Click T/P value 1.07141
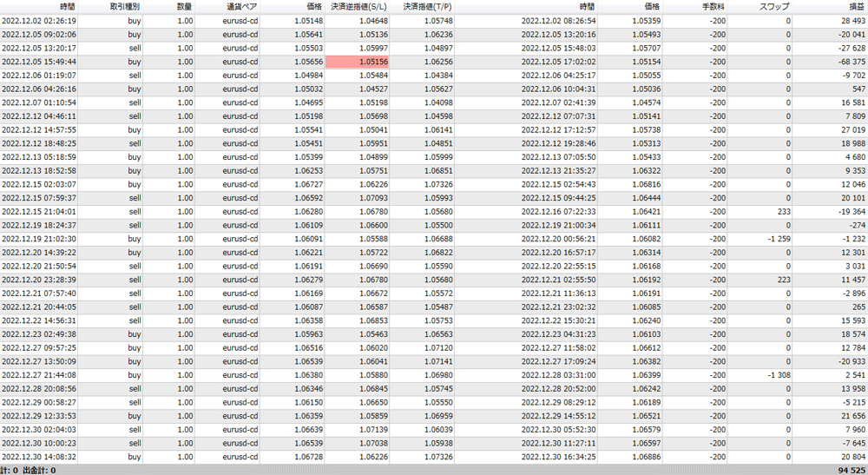This screenshot has height=475, width=868. pos(438,361)
